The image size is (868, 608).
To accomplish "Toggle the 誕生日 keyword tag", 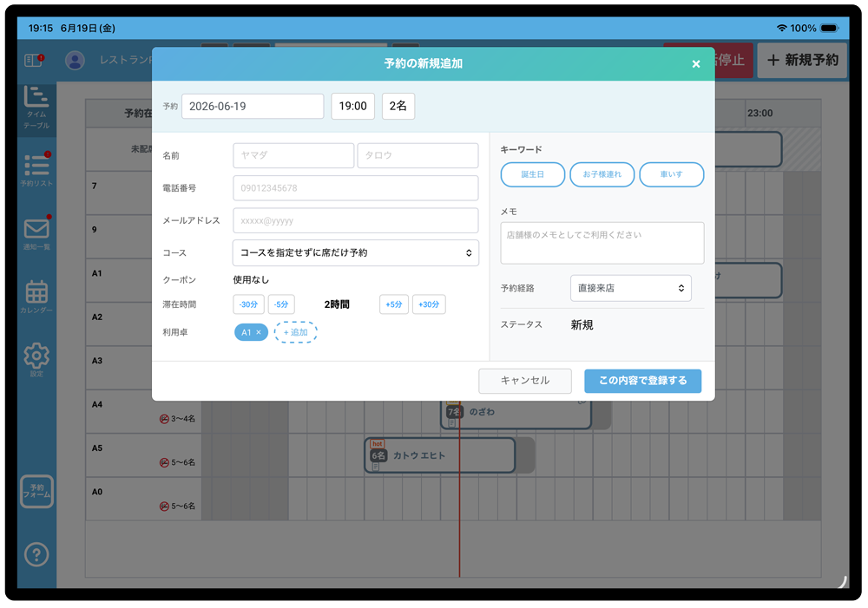I will click(533, 174).
